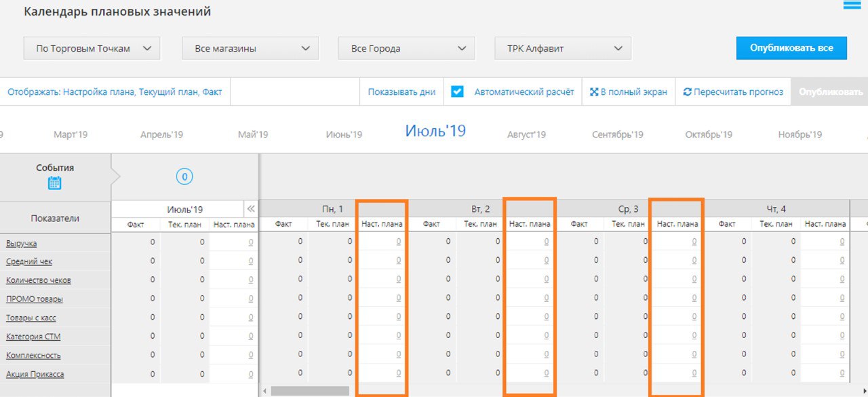Open the По Торговым Точкам dropdown

click(x=92, y=48)
